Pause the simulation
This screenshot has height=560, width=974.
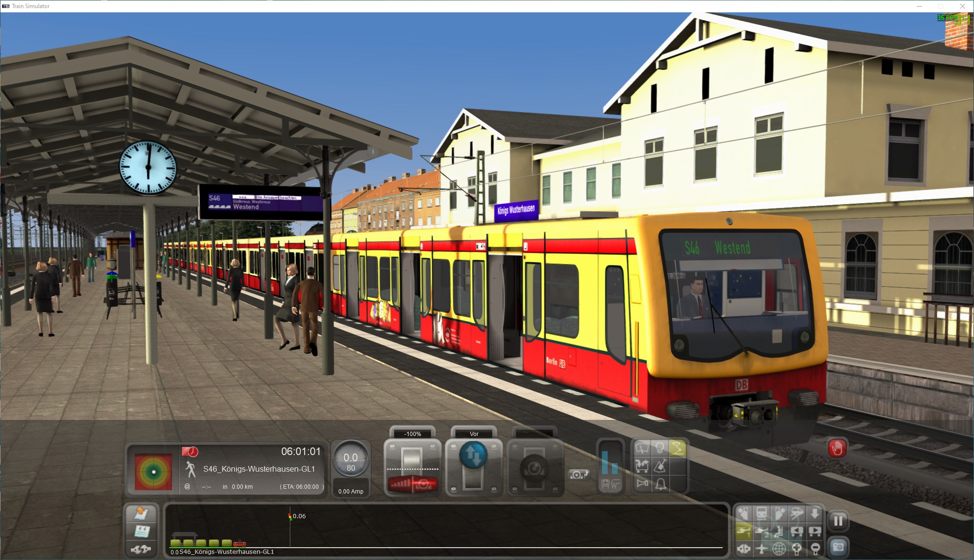[838, 521]
